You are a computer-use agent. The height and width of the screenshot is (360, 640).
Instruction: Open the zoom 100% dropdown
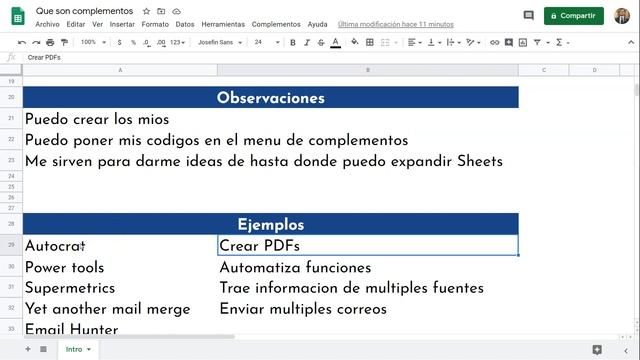[x=93, y=42]
